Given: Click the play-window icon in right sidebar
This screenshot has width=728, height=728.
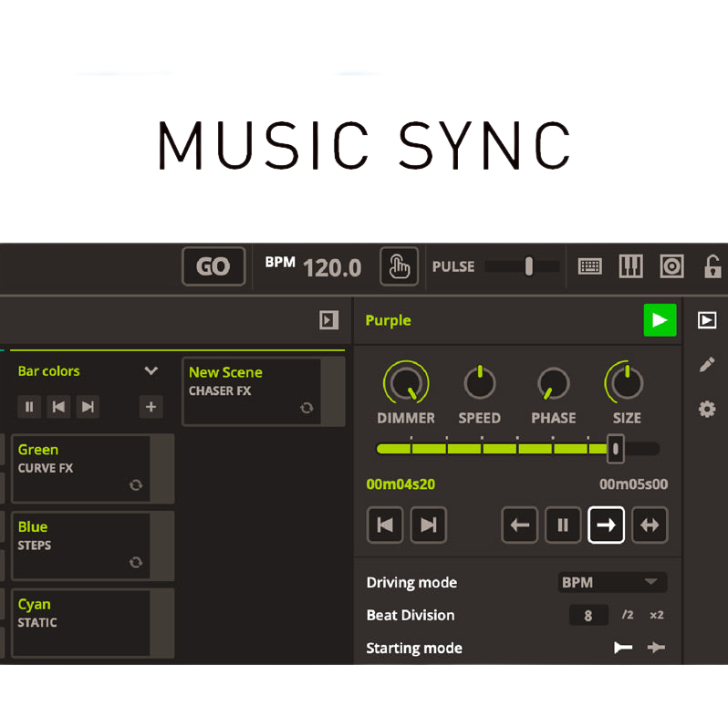Looking at the screenshot, I should click(706, 320).
